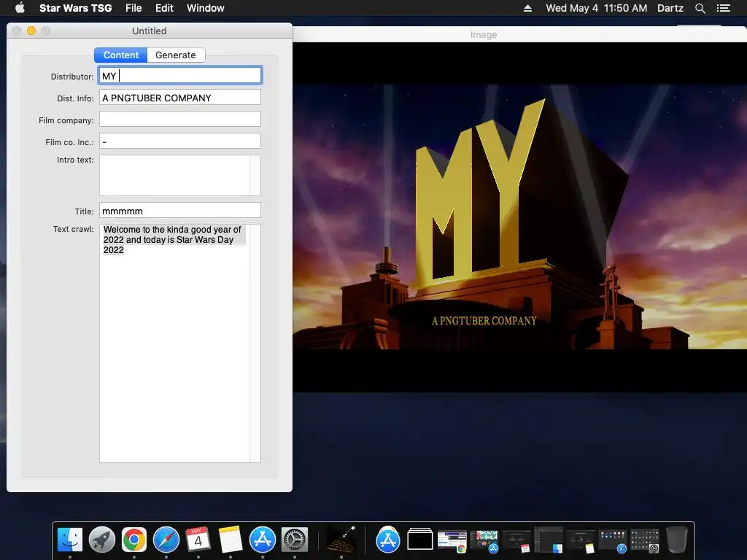Restore minimized window with System Preferences badge
The width and height of the screenshot is (747, 560).
(x=645, y=541)
